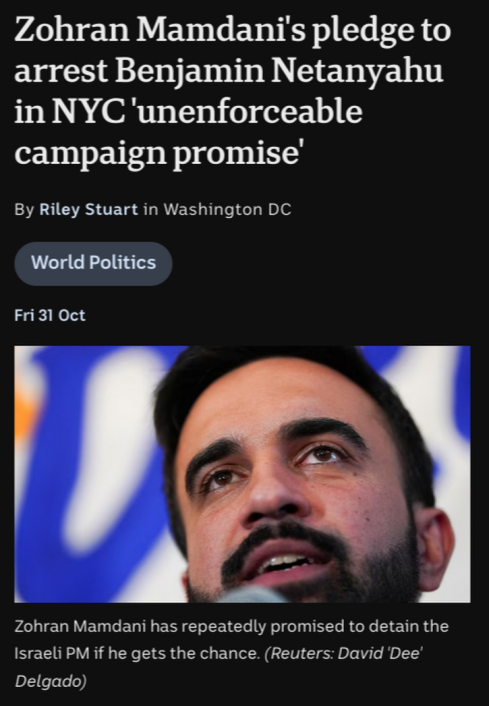Image resolution: width=489 pixels, height=706 pixels.
Task: Click the headline's first line 'Zohran Mamdani's pledge to'
Action: click(x=232, y=31)
